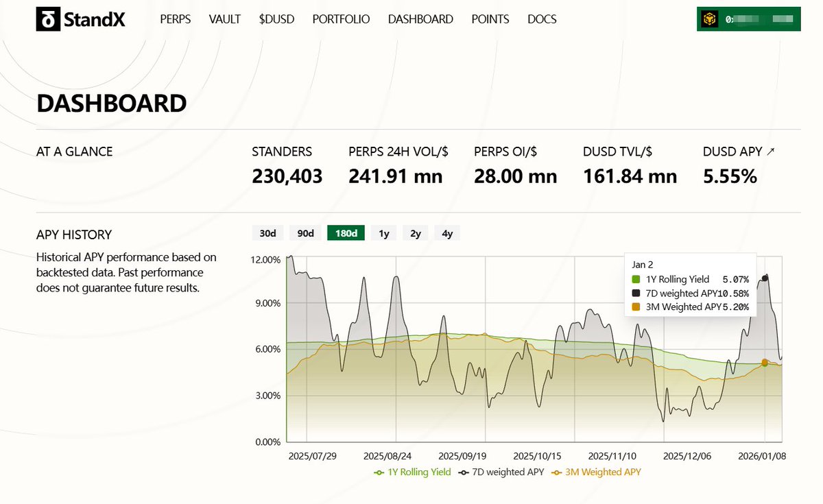Select the 180d range button

pyautogui.click(x=346, y=233)
